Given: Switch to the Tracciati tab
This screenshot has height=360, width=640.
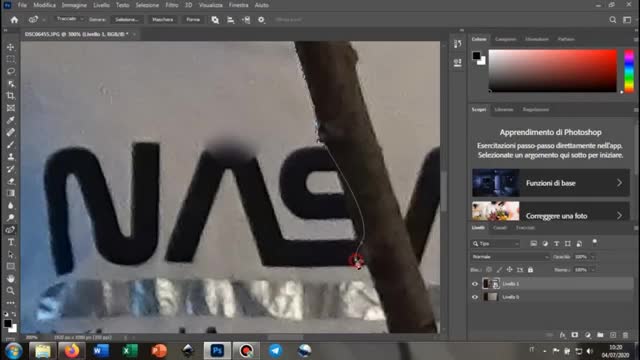Looking at the screenshot, I should coord(525,228).
